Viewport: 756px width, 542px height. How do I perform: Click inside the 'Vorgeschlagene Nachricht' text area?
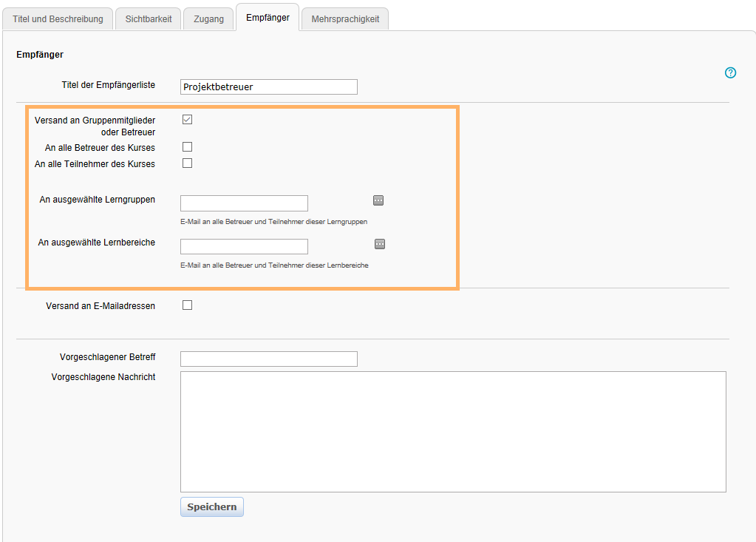[452, 431]
